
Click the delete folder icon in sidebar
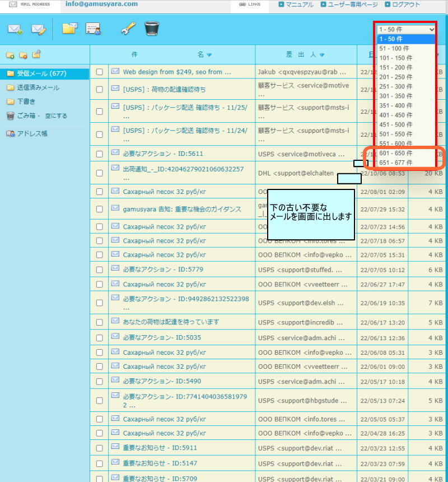tap(23, 55)
